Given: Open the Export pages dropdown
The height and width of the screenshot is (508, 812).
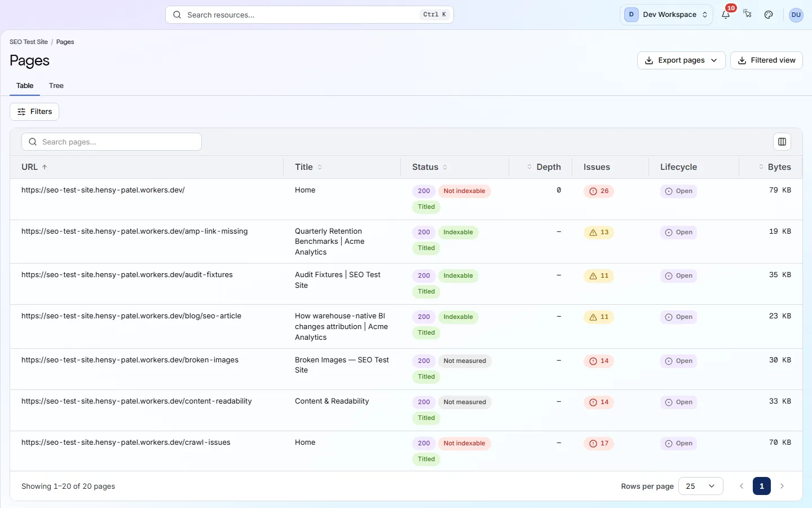Looking at the screenshot, I should click(681, 60).
